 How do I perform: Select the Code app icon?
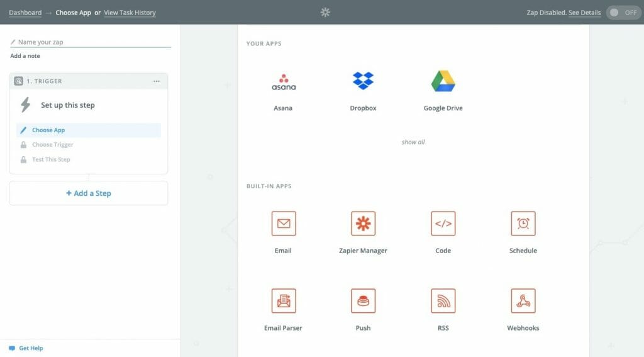click(x=443, y=224)
